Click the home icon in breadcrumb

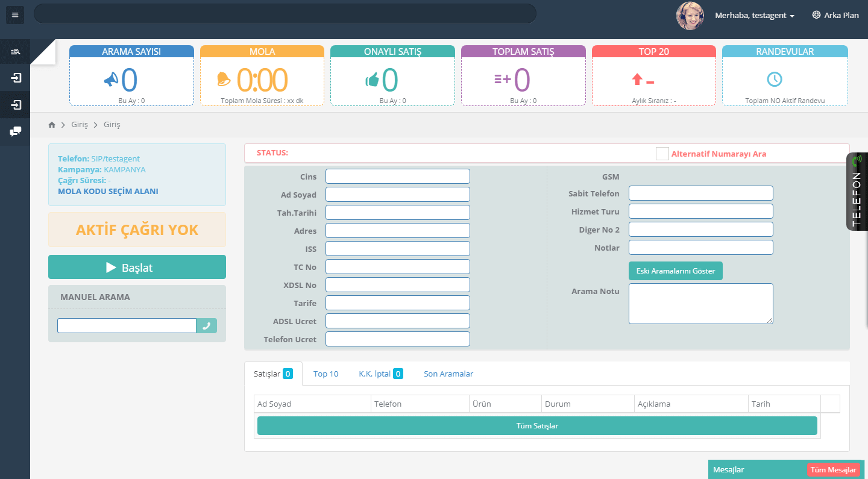pos(52,125)
